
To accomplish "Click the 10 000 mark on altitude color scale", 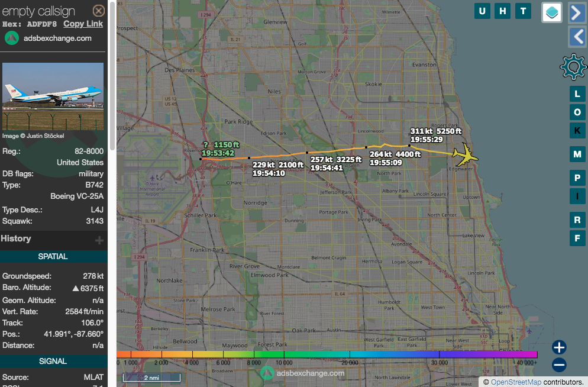I will pos(284,363).
